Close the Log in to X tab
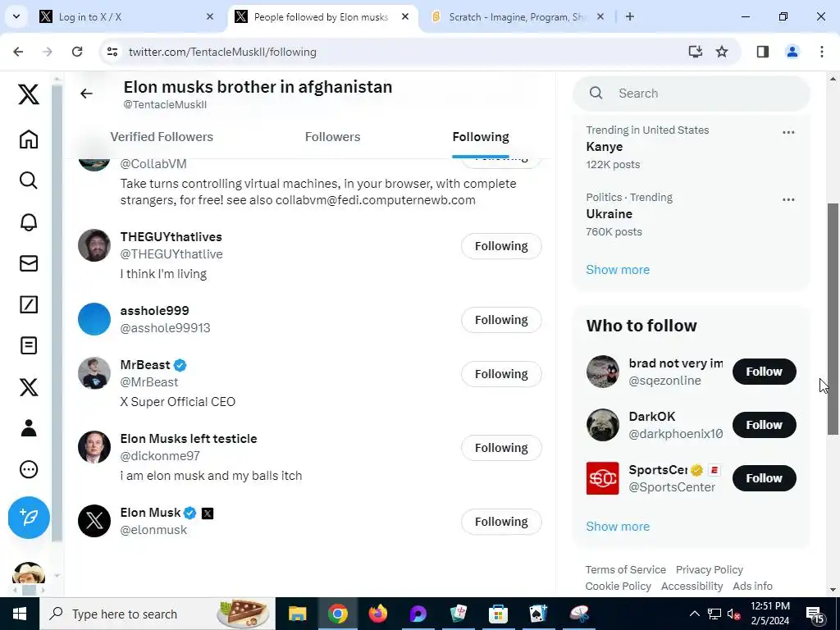The image size is (840, 630). pos(210,16)
